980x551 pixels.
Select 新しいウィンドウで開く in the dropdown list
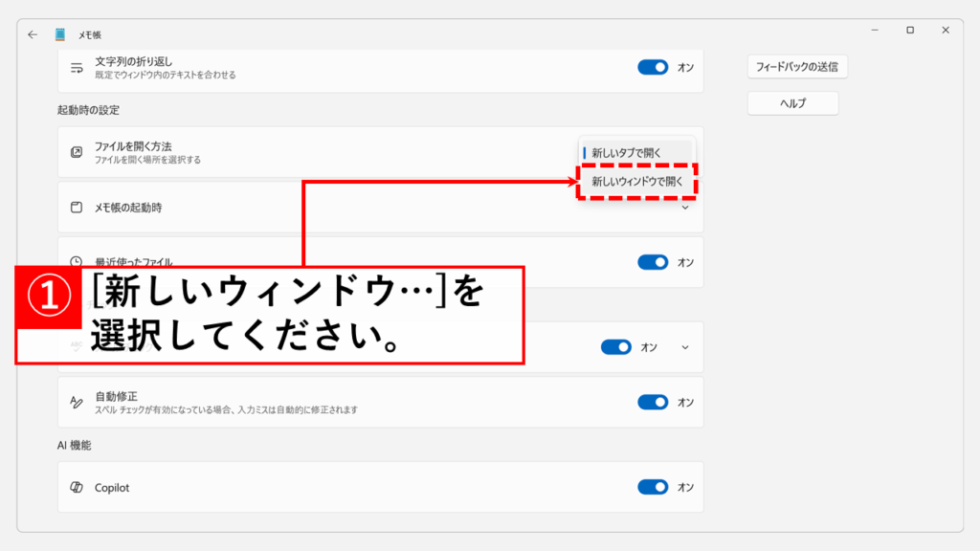coord(637,182)
